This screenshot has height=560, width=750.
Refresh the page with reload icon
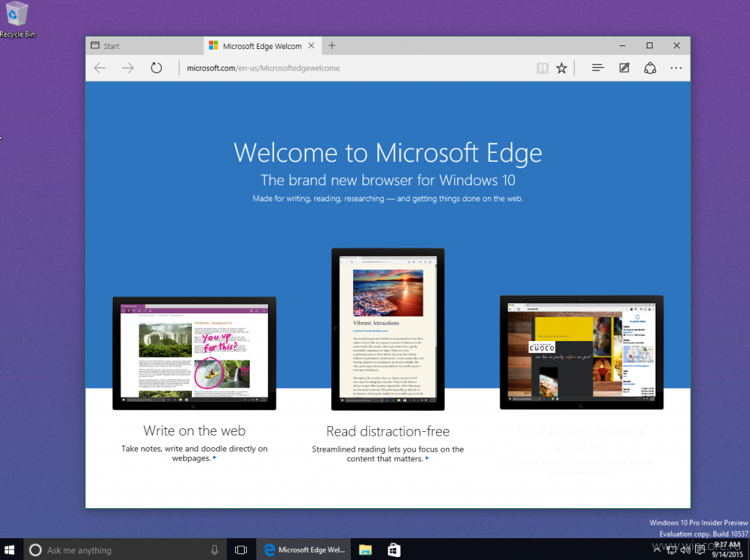click(x=156, y=68)
